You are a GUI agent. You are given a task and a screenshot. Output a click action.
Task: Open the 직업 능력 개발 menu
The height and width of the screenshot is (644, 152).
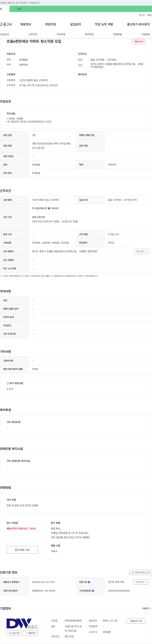(104, 24)
